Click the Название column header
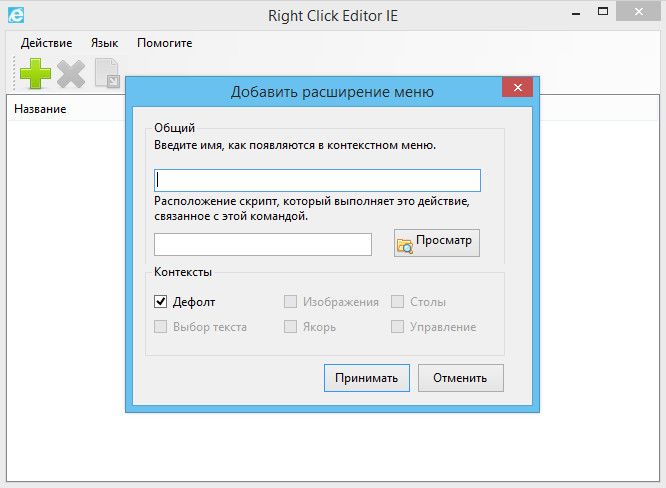 pyautogui.click(x=41, y=108)
